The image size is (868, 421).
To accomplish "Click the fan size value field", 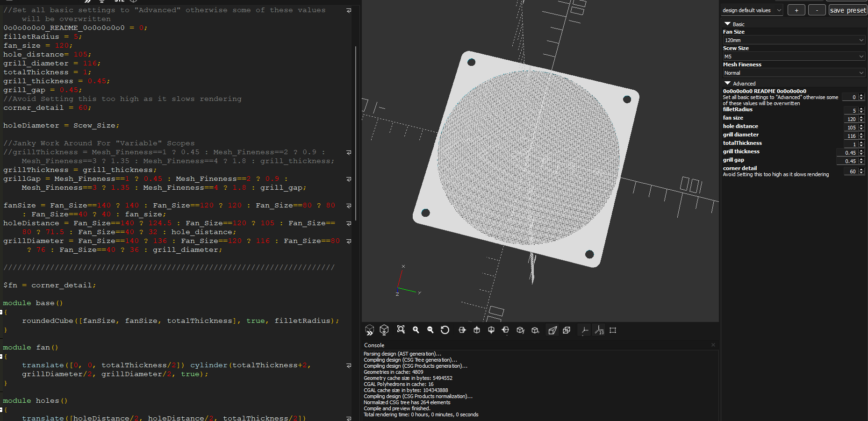I will 851,119.
